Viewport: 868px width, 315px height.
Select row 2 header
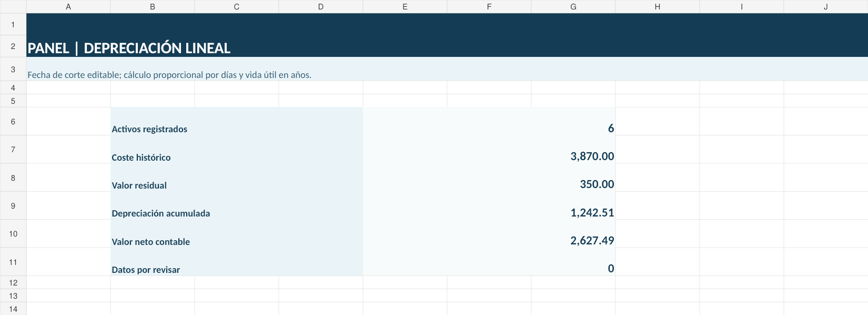[13, 46]
